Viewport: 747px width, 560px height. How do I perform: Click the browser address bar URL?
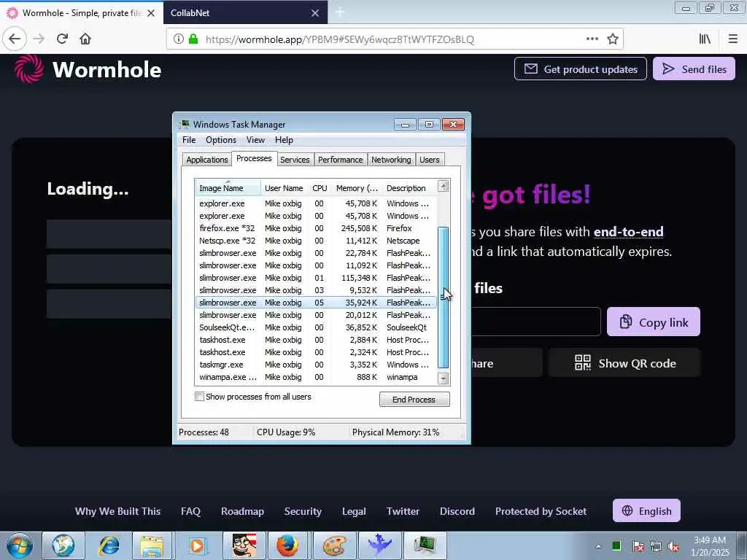(340, 39)
